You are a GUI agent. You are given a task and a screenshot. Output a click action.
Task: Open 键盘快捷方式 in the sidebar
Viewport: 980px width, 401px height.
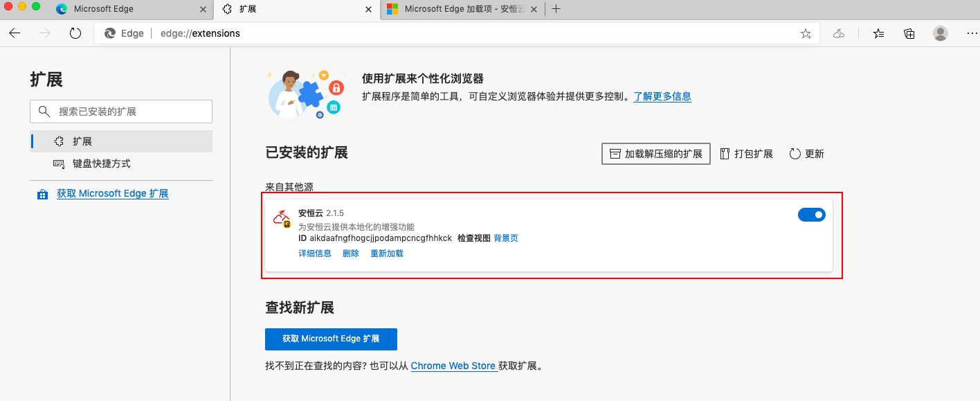[121, 163]
